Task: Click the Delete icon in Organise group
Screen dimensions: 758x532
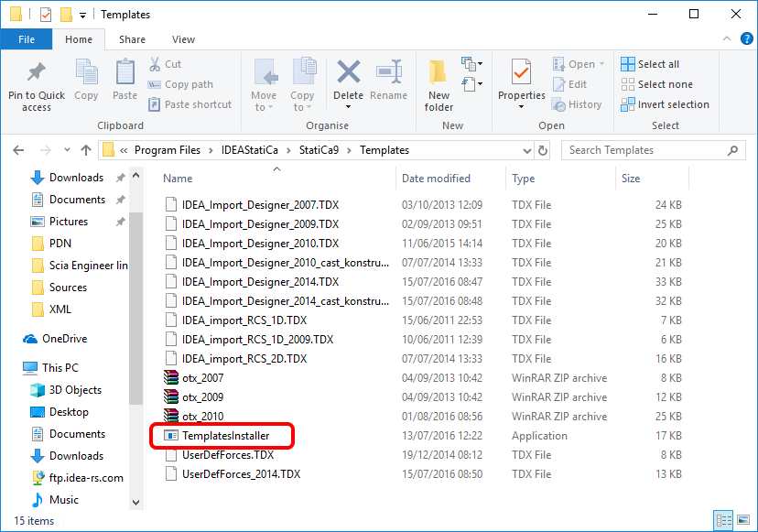Action: 348,73
